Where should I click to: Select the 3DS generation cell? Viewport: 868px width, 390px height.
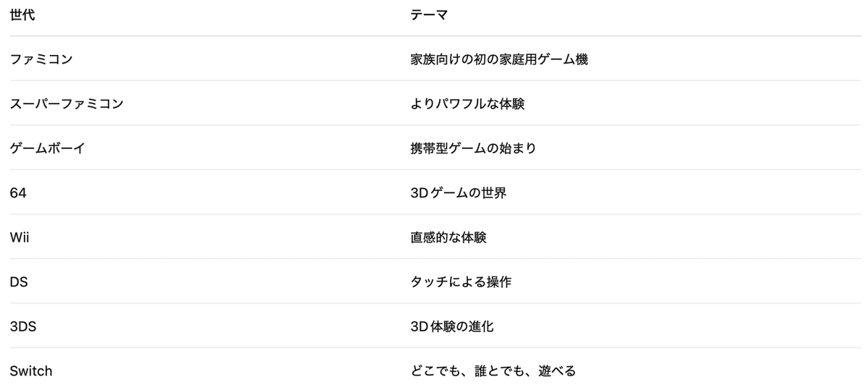coord(23,326)
